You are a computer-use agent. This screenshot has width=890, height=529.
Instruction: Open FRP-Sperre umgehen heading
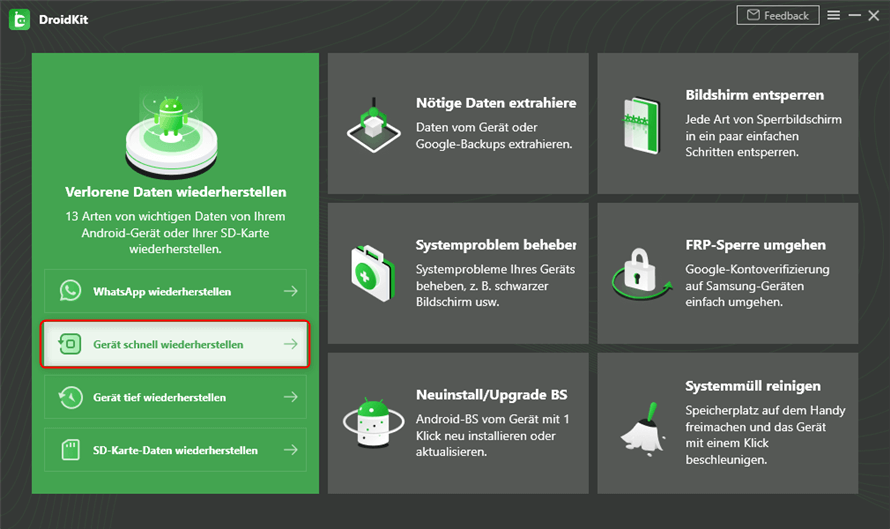755,245
